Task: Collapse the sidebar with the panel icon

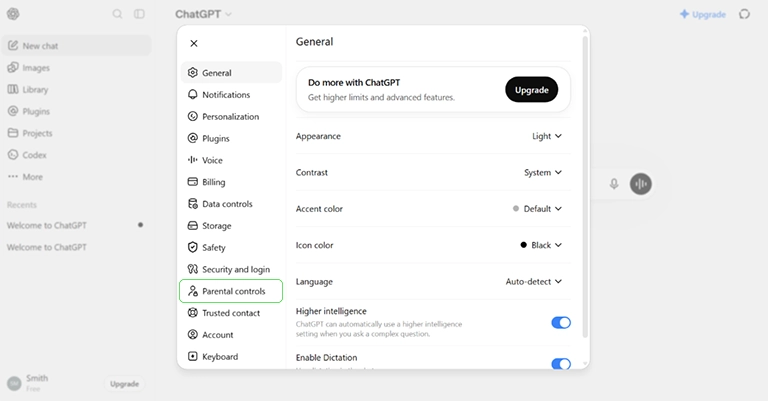Action: [x=140, y=14]
